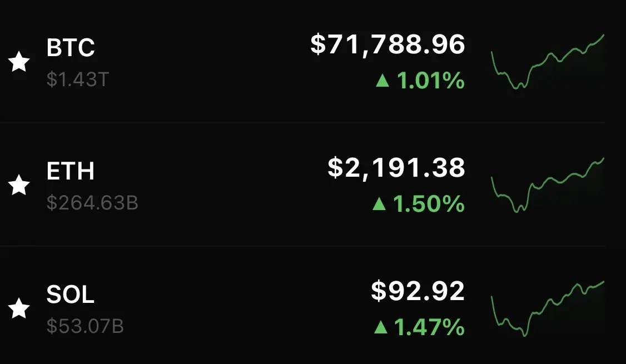
Task: Select the $2,191.38 ETH price
Action: point(396,168)
